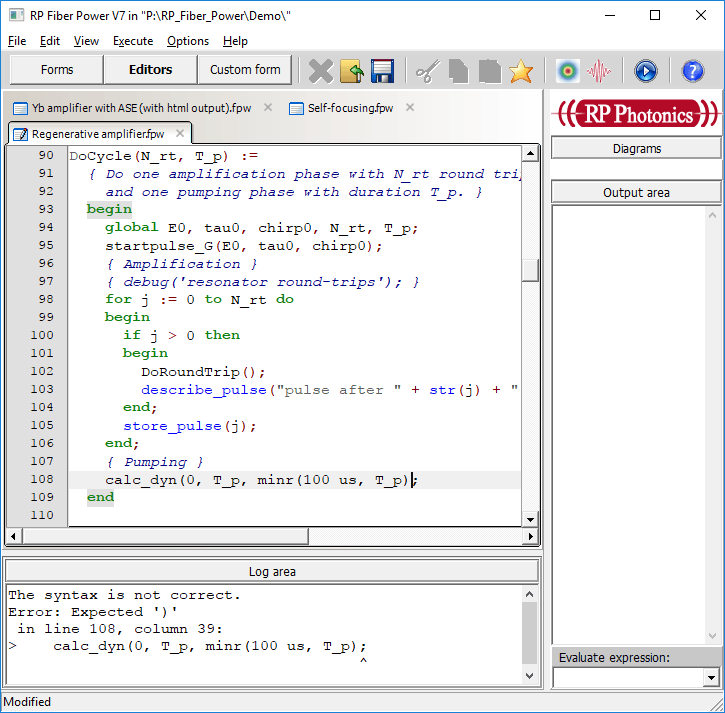The image size is (725, 713).
Task: Click the output area scrollbar up arrow
Action: 712,215
